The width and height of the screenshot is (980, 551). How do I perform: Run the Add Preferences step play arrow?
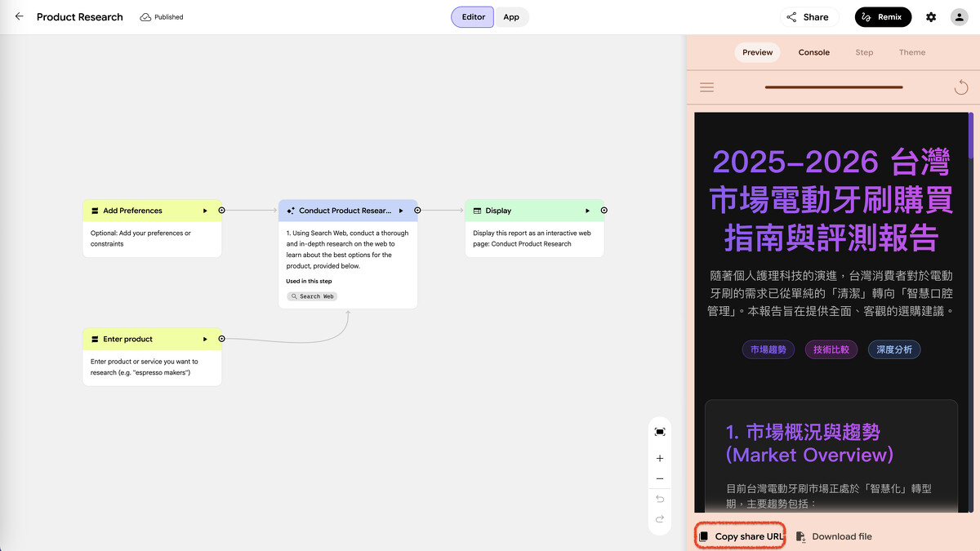tap(205, 211)
